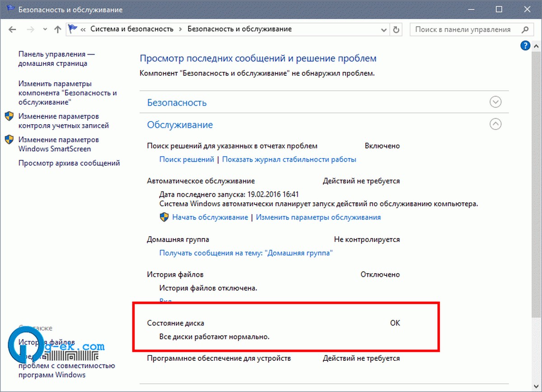Viewport: 542px width, 392px height.
Task: Click the flag icon in address bar
Action: coord(73,29)
